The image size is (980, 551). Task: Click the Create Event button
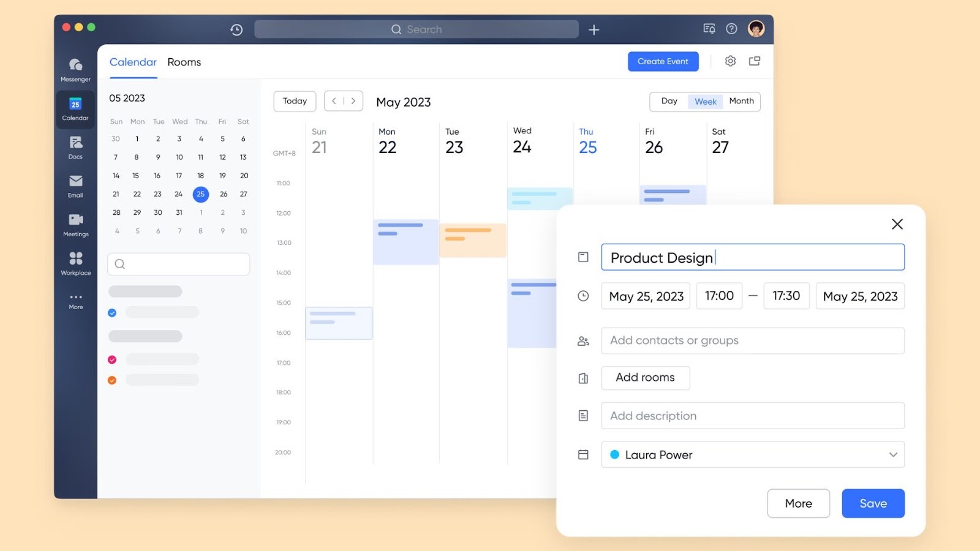point(663,61)
